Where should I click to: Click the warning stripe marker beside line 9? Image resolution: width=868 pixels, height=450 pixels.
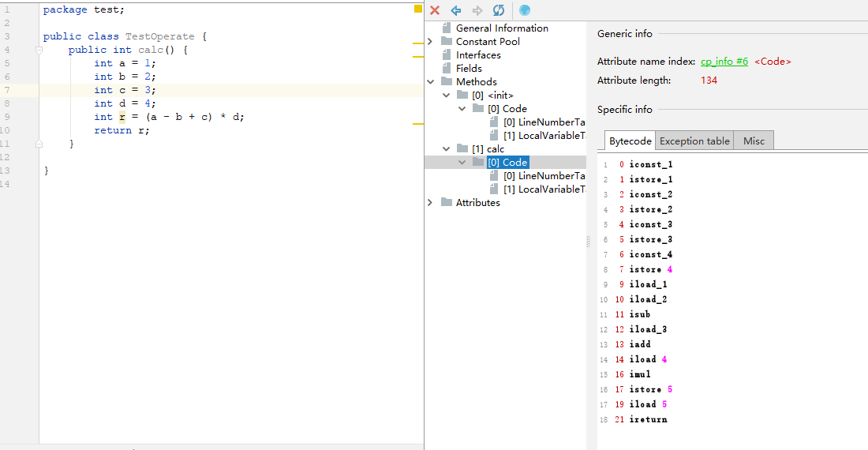pyautogui.click(x=418, y=123)
